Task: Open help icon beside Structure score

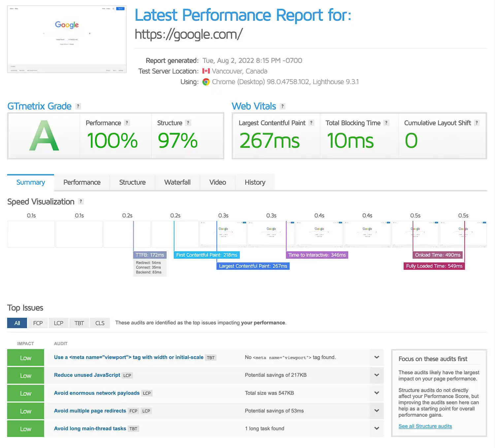Action: coord(188,123)
